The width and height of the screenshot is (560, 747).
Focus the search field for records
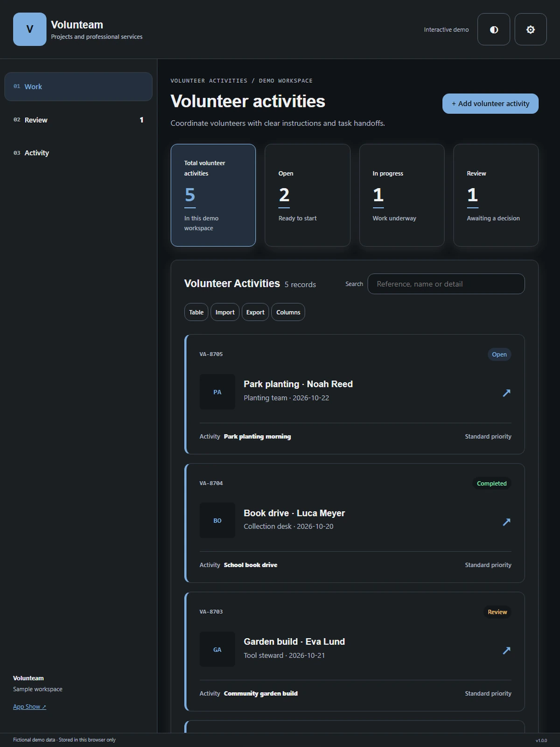(x=446, y=284)
